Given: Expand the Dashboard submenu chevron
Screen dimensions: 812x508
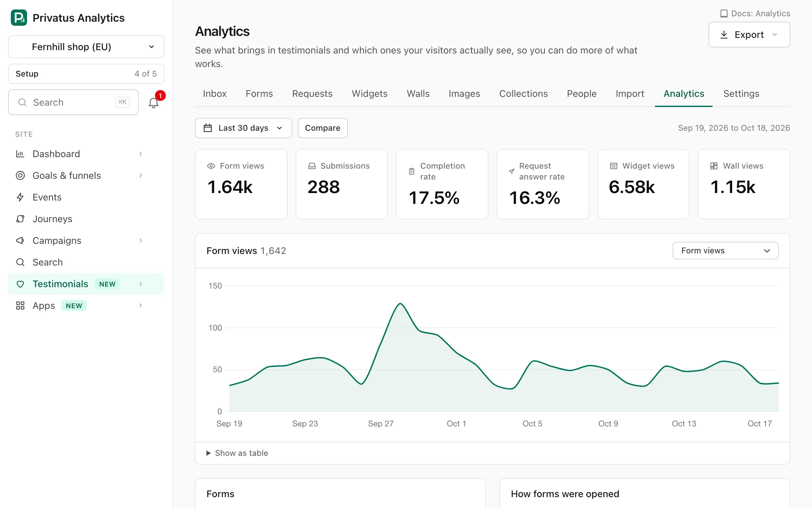Looking at the screenshot, I should 141,154.
